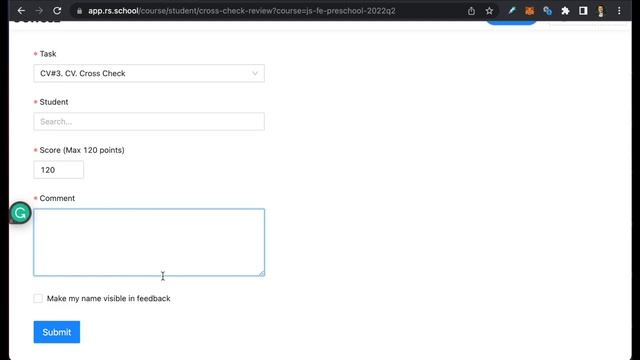The width and height of the screenshot is (640, 360).
Task: Click the Student field label
Action: click(x=54, y=102)
